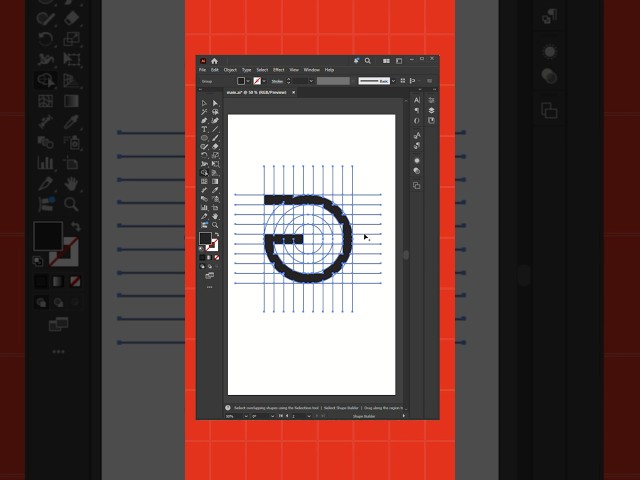Image resolution: width=640 pixels, height=480 pixels.
Task: Open artboard navigation dropdown
Action: point(309,416)
